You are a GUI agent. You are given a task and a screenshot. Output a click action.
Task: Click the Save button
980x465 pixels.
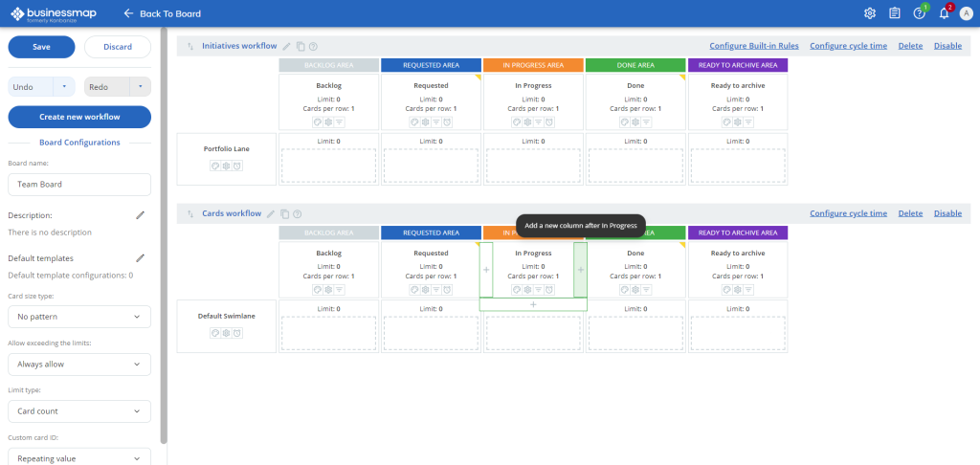(x=41, y=47)
